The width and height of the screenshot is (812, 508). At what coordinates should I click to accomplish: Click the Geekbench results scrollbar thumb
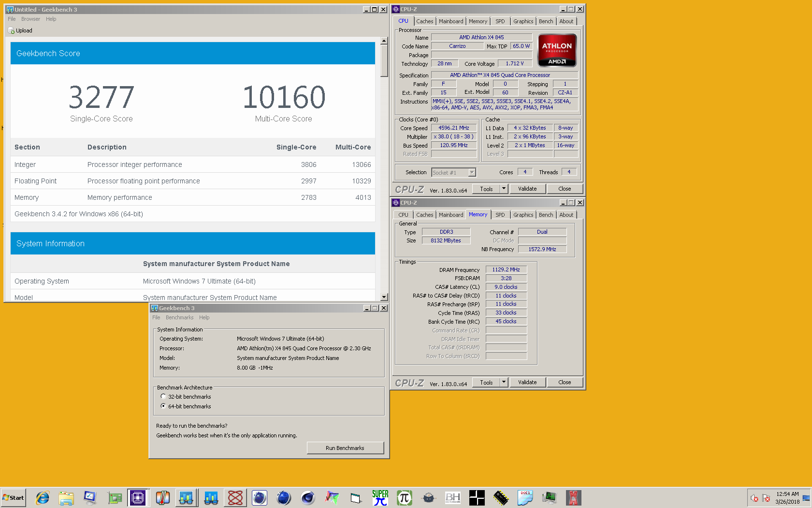pyautogui.click(x=384, y=61)
